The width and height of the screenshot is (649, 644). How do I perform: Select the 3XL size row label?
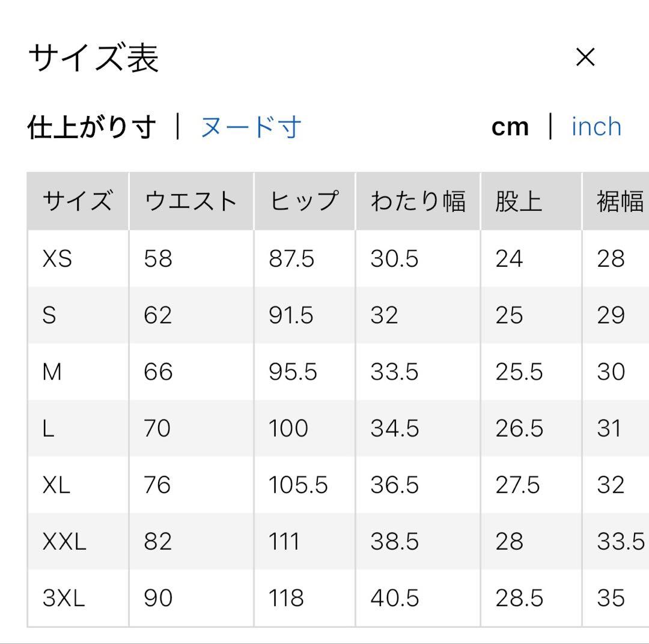click(64, 598)
